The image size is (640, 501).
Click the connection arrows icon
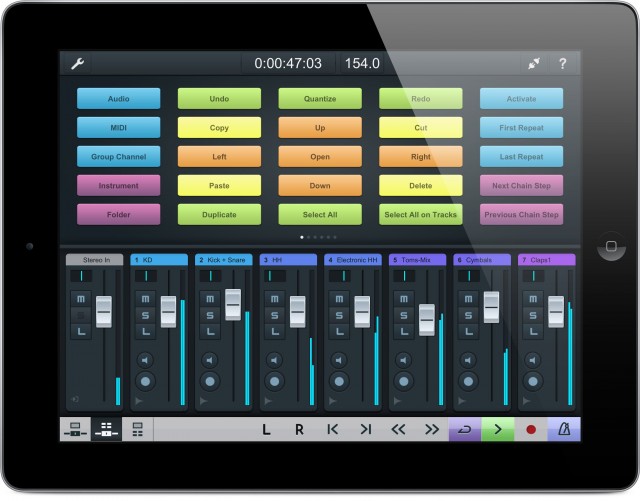tap(534, 64)
